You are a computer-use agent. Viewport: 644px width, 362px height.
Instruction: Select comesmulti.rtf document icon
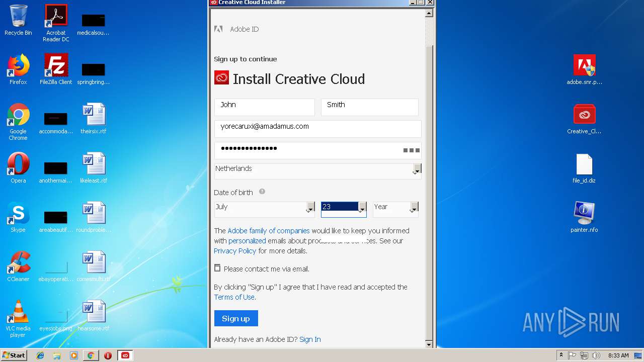pos(94,266)
